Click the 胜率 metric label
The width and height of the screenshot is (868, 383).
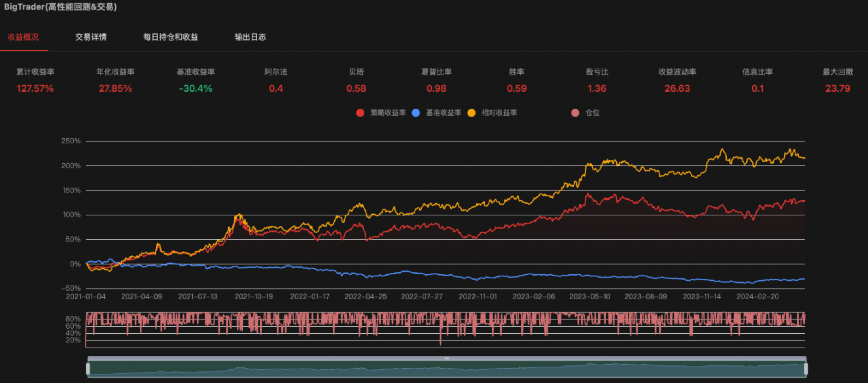coord(516,72)
